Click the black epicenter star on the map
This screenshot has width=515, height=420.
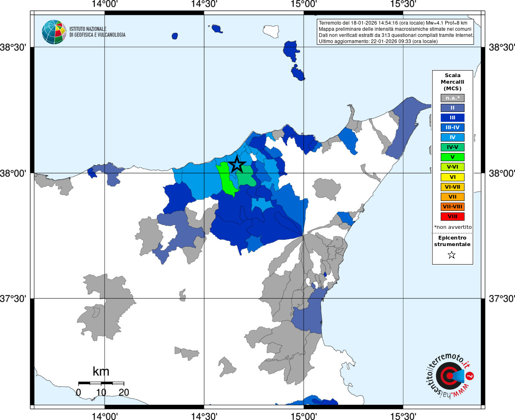237,164
